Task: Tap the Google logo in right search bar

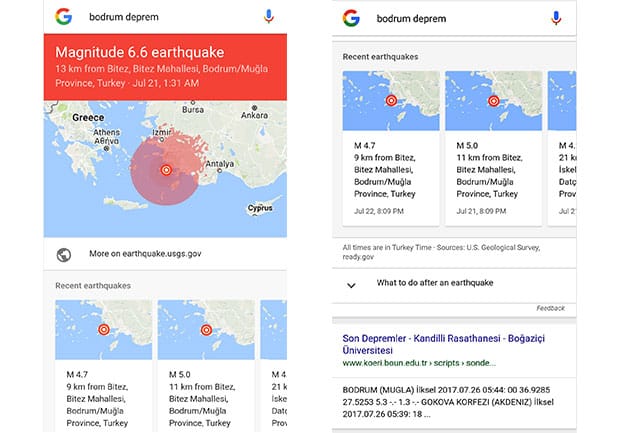Action: pyautogui.click(x=350, y=18)
